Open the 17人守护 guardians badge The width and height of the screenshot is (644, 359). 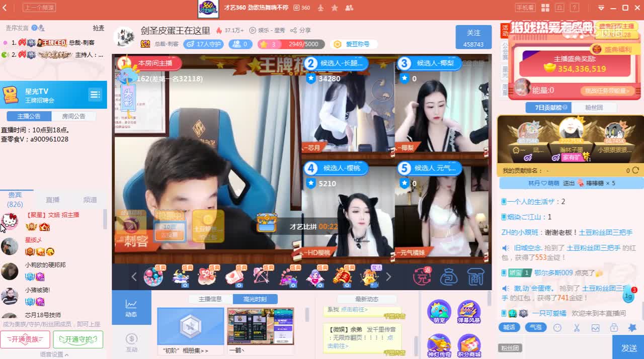click(x=203, y=44)
